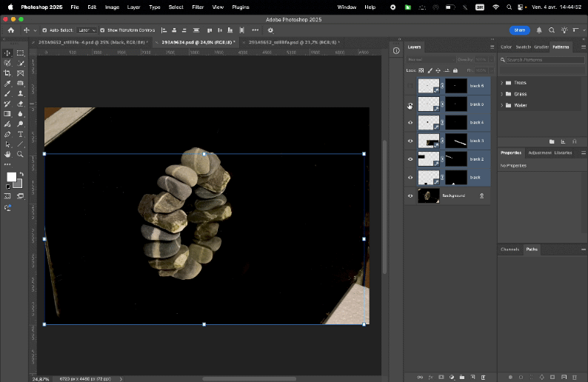Select the Blur tool
Image resolution: width=588 pixels, height=382 pixels.
click(20, 114)
